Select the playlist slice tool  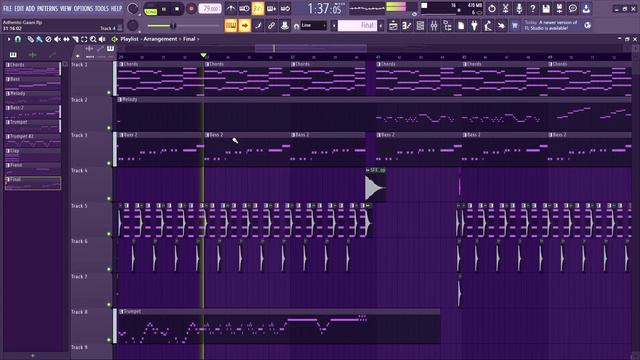click(75, 39)
